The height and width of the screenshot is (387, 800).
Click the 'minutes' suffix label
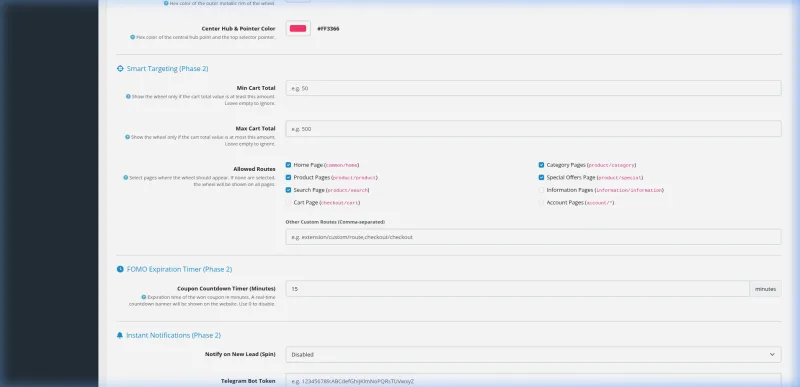765,289
